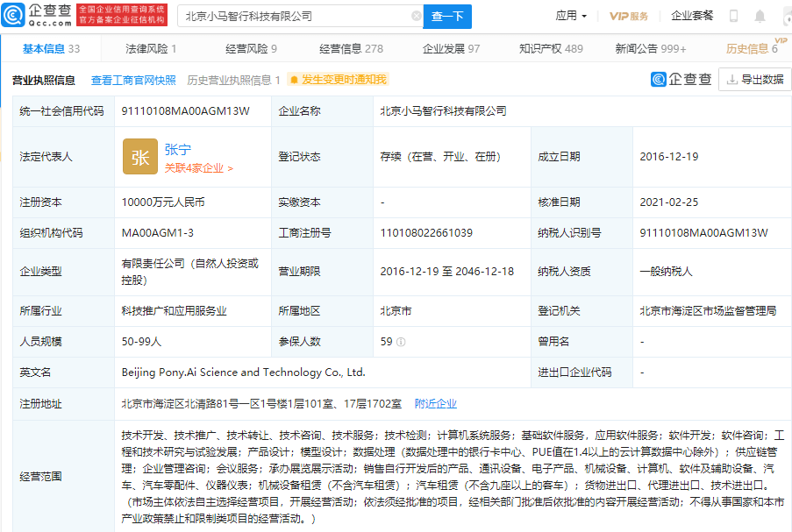This screenshot has height=532, width=792.
Task: Select the business scope paragraph text
Action: tap(453, 477)
